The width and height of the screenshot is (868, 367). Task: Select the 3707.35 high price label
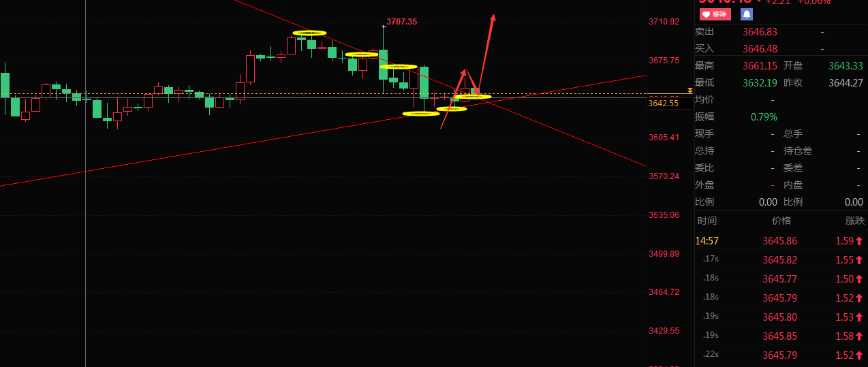point(401,22)
